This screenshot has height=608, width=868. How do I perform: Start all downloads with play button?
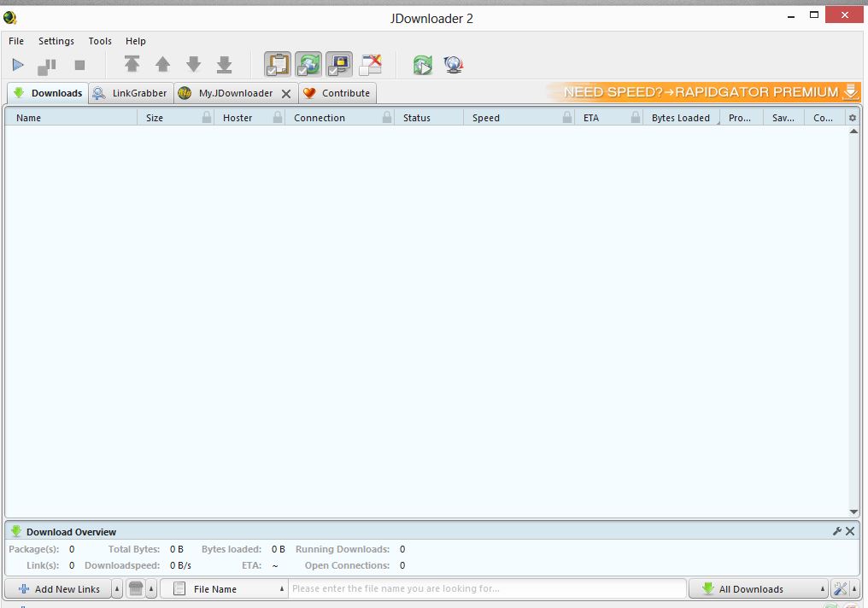18,65
